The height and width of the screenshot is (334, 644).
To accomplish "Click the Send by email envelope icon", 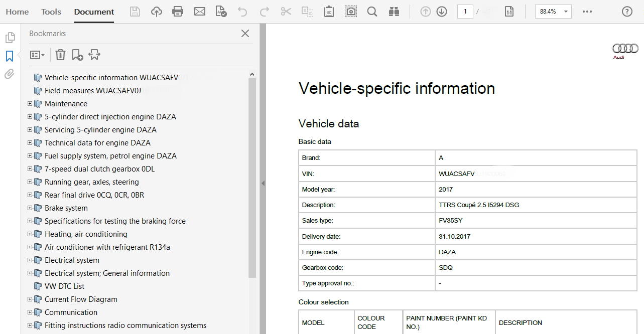I will 200,12.
